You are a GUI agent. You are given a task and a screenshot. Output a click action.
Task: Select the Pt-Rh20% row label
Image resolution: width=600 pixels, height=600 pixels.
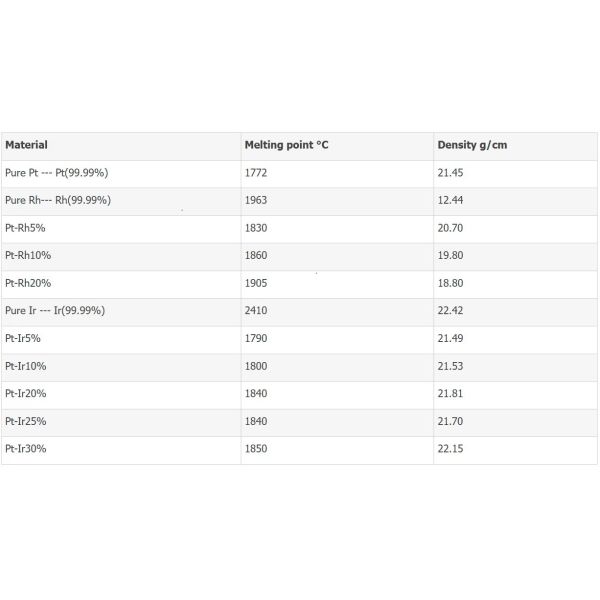pyautogui.click(x=28, y=284)
